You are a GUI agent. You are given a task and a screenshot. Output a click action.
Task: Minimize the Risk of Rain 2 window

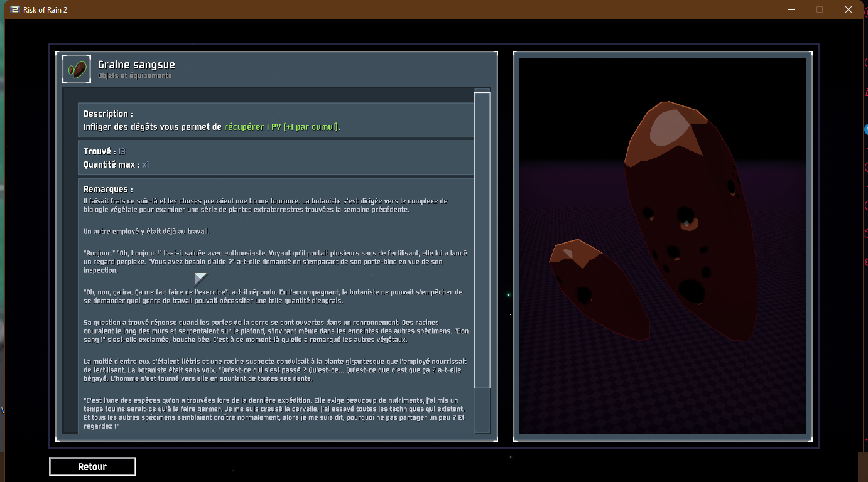pyautogui.click(x=790, y=9)
